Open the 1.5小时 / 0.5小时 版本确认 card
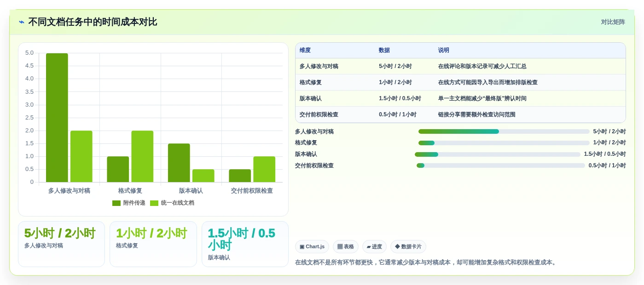 245,244
